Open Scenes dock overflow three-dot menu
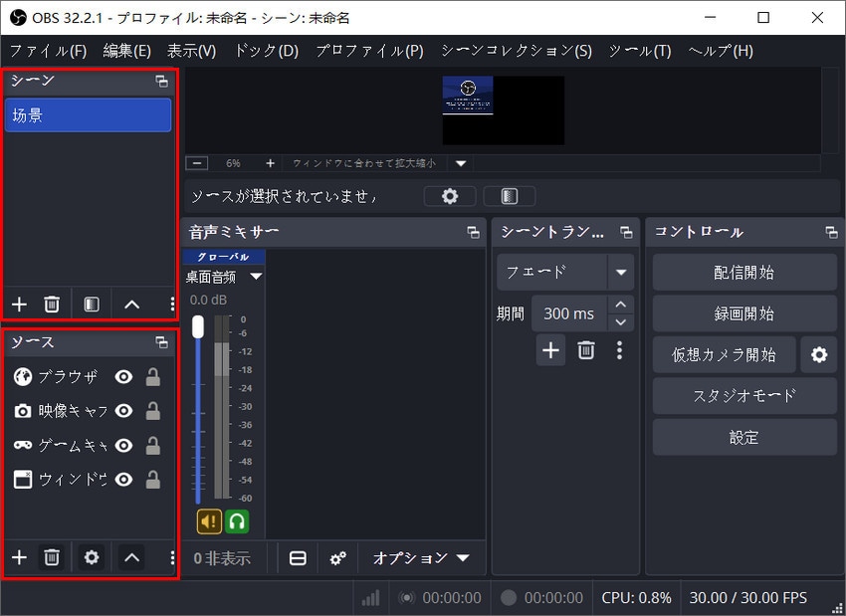The width and height of the screenshot is (846, 616). pyautogui.click(x=172, y=305)
